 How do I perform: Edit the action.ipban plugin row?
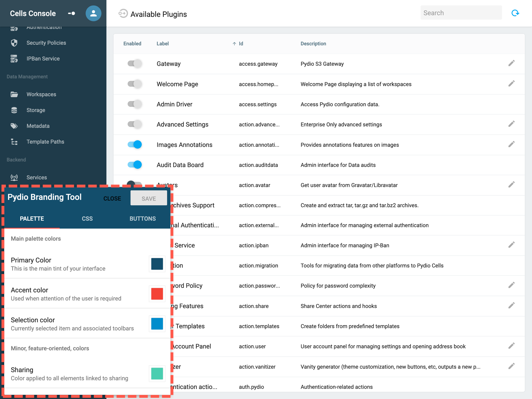(511, 245)
